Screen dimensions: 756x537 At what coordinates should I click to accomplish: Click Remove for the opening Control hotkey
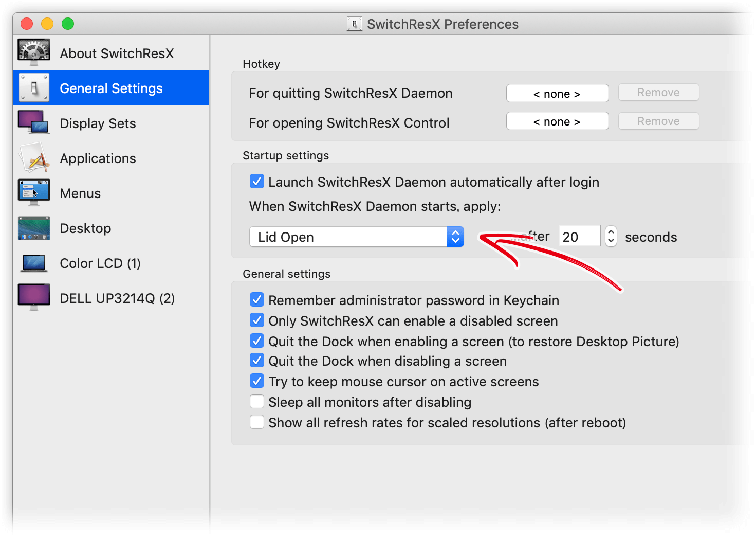pos(658,121)
